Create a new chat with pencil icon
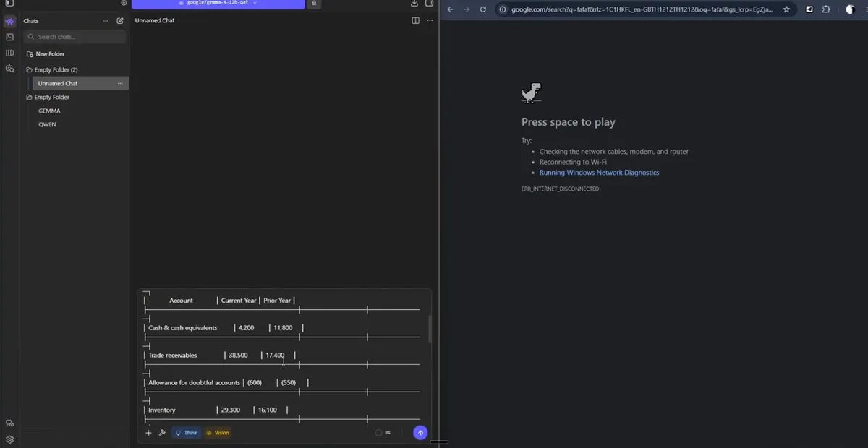Viewport: 868px width, 448px height. point(120,21)
